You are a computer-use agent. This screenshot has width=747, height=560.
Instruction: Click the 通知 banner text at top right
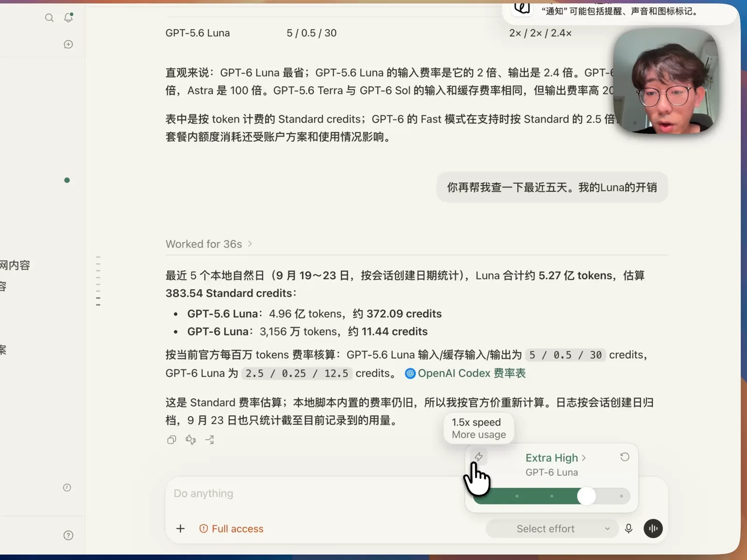pyautogui.click(x=619, y=11)
